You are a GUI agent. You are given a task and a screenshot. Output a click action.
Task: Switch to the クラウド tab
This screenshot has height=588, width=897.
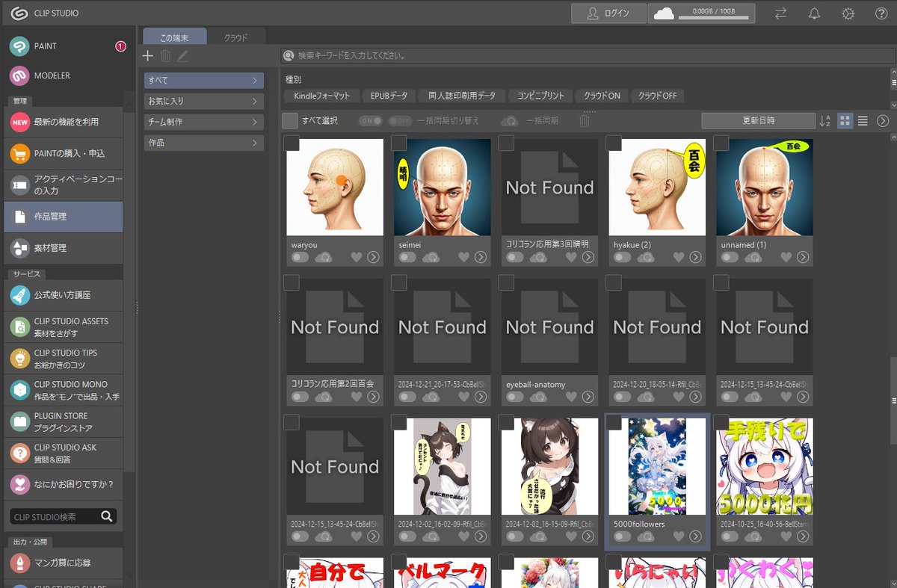tap(235, 37)
